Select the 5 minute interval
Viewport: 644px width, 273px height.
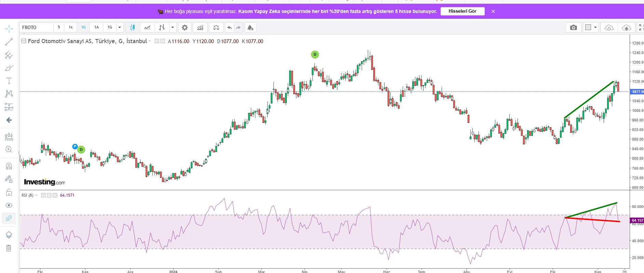pyautogui.click(x=59, y=27)
